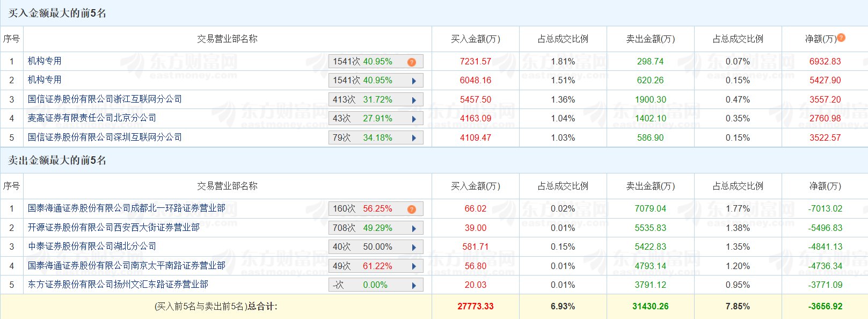868x319 pixels.
Task: Click net amount -5496.83 cell
Action: pos(826,228)
